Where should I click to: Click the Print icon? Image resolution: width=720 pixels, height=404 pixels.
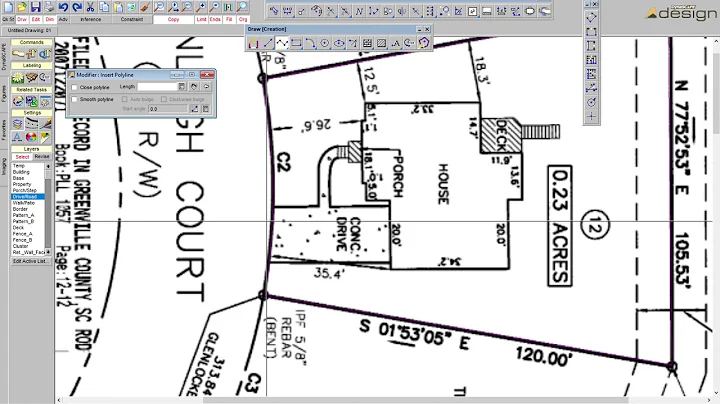[x=49, y=7]
